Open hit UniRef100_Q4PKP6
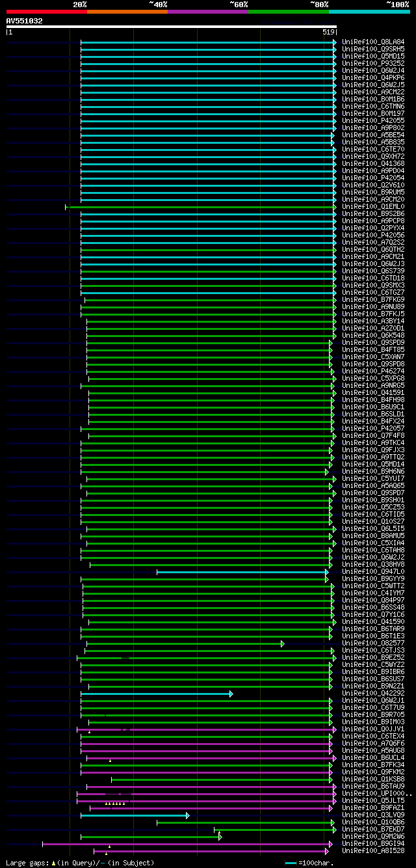The width and height of the screenshot is (416, 868). point(373,78)
